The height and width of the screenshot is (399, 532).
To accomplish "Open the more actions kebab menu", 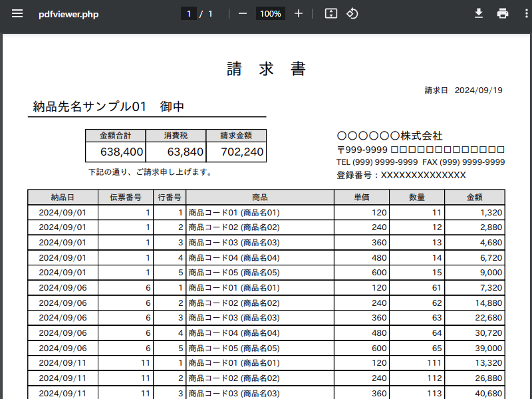I will [x=526, y=13].
